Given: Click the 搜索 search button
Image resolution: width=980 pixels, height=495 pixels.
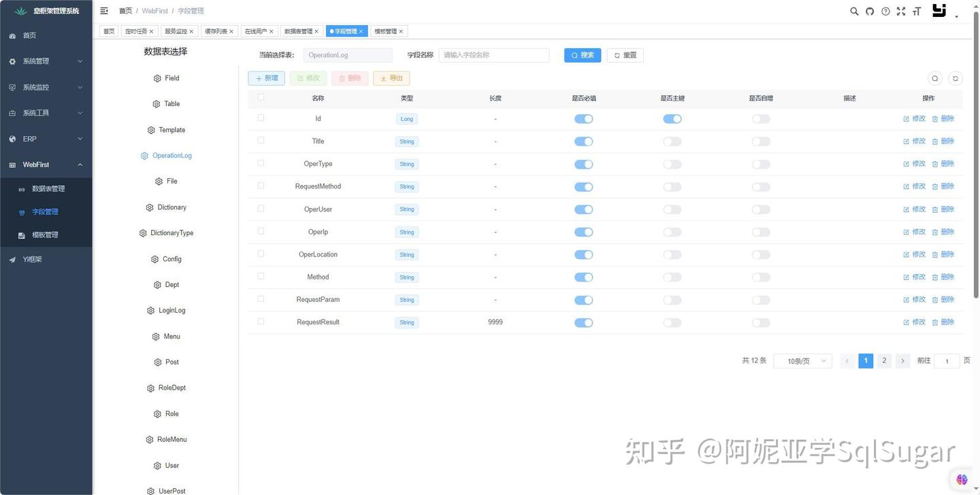Looking at the screenshot, I should tap(582, 55).
